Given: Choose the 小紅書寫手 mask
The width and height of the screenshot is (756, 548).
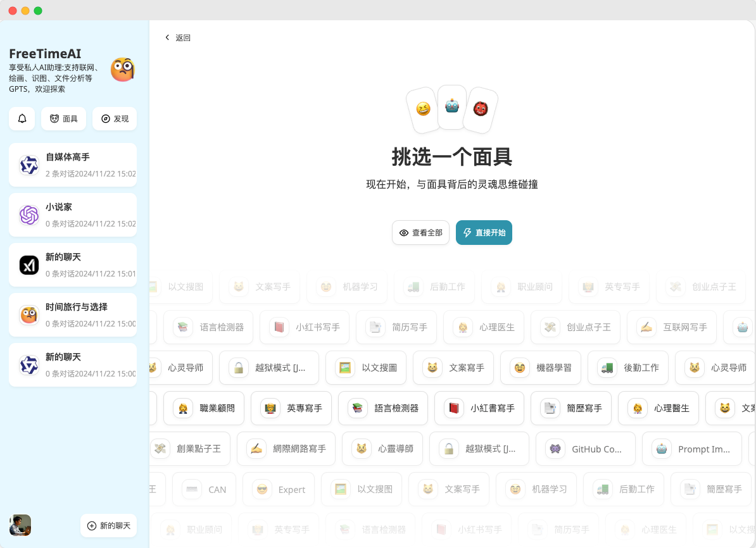Looking at the screenshot, I should [x=479, y=408].
